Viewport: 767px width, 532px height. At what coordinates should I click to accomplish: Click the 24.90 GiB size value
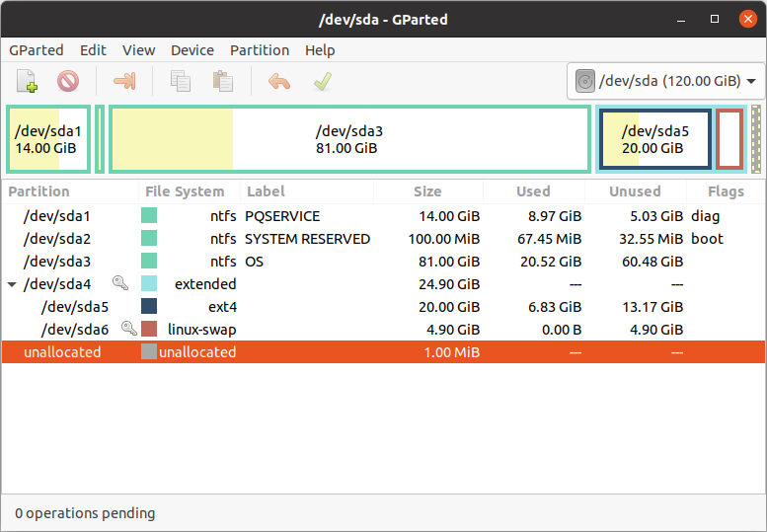[449, 283]
